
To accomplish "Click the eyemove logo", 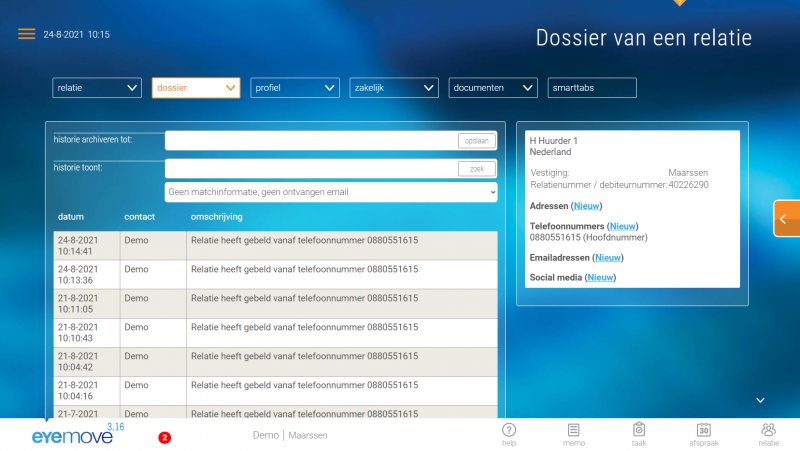I will (72, 436).
